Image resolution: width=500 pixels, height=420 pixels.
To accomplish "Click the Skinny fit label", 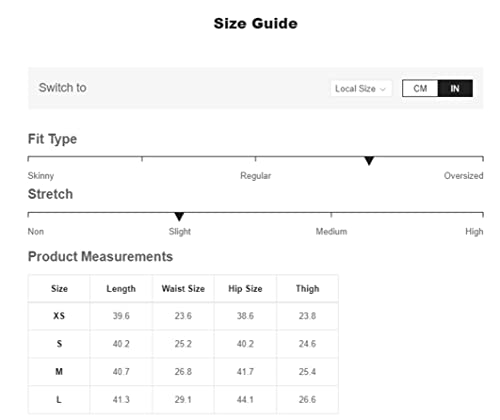I will 41,176.
